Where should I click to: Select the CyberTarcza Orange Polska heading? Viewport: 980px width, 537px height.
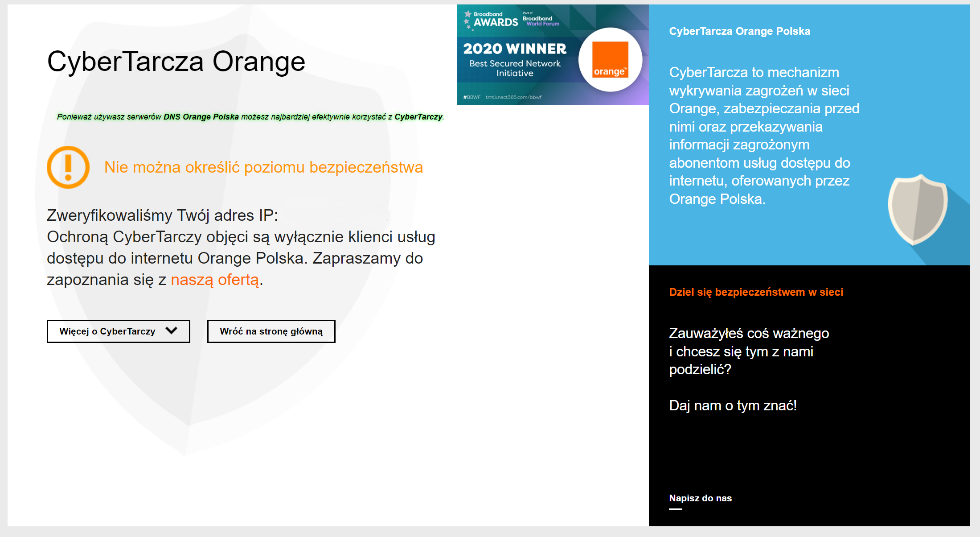coord(740,31)
